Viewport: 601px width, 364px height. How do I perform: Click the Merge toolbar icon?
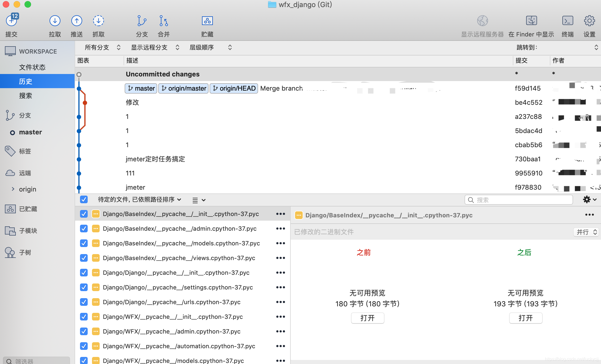point(164,21)
